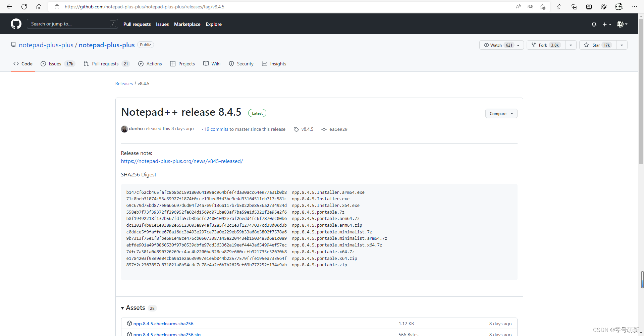Switch to the Code tab

pyautogui.click(x=23, y=64)
